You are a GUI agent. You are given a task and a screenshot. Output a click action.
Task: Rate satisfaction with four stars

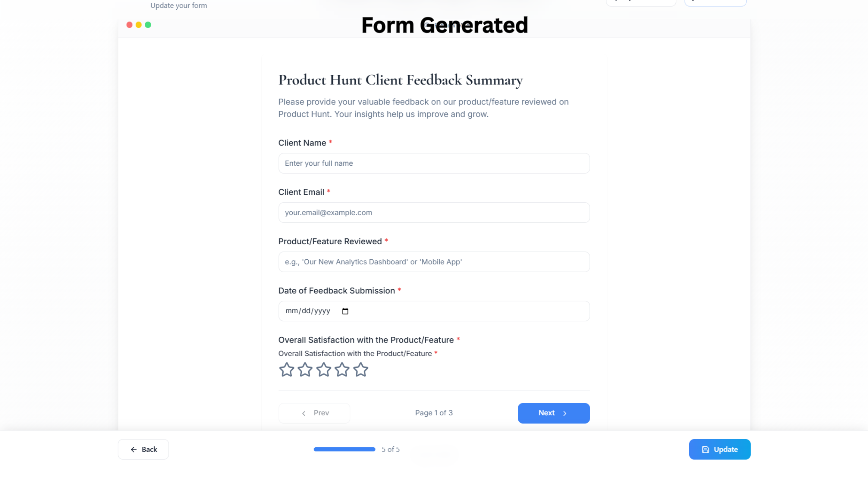342,369
